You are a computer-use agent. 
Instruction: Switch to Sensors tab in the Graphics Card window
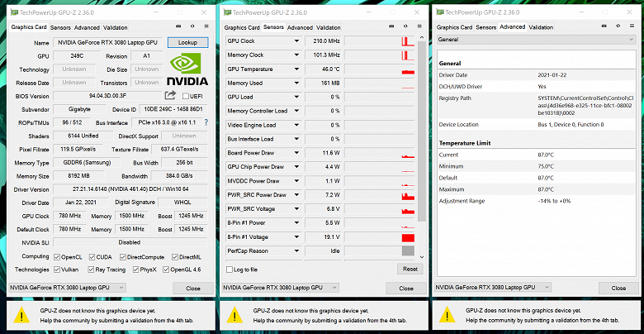[60, 28]
